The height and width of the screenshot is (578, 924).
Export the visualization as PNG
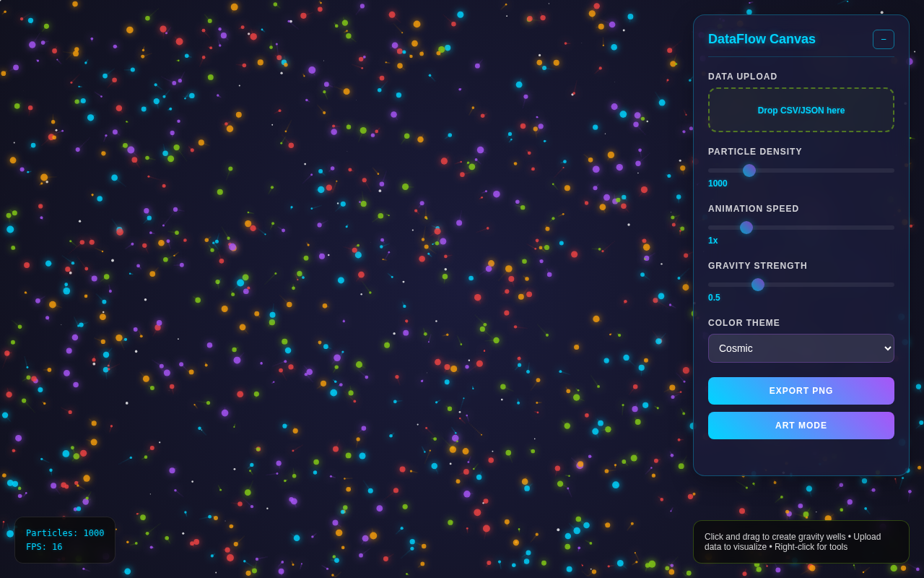(801, 390)
